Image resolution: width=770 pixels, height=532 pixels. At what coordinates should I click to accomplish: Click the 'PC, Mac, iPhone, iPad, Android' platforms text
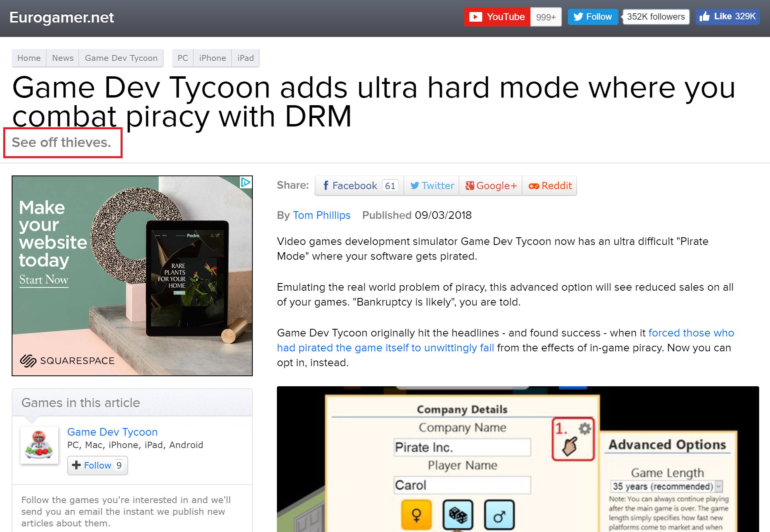click(x=135, y=445)
